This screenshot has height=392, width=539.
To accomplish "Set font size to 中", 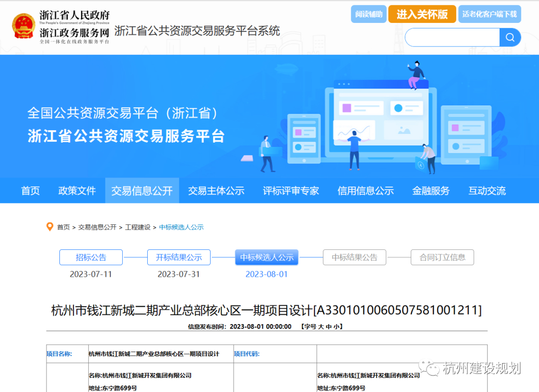I will (328, 326).
